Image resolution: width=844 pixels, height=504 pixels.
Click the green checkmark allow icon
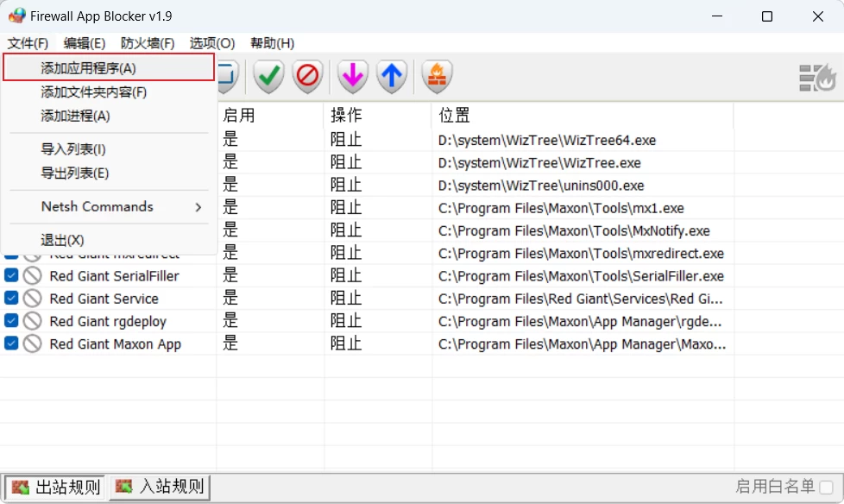point(268,76)
